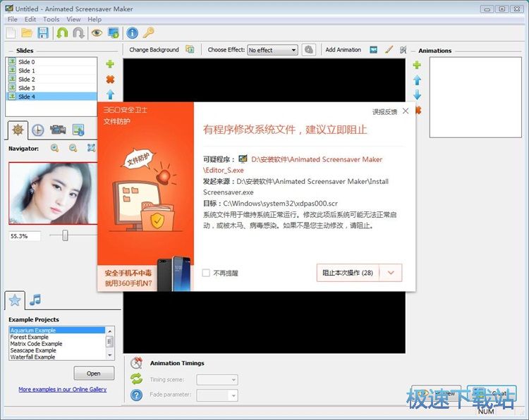Click the Example Projects scrollbar down arrow
This screenshot has height=420, width=529.
(109, 355)
